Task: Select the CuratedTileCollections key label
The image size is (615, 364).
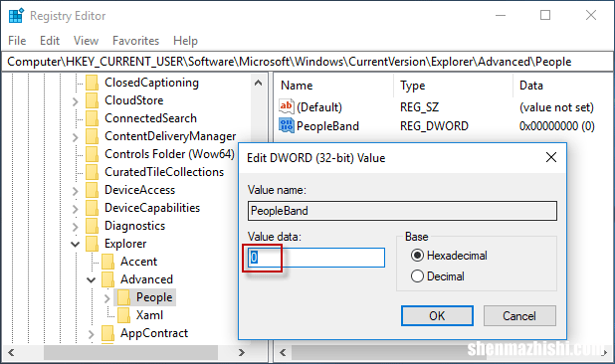Action: click(164, 172)
